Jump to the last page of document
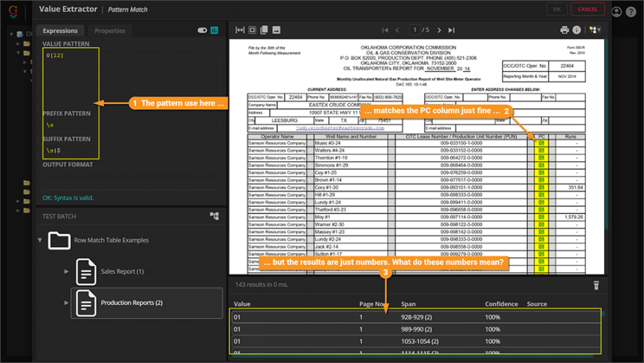 [x=451, y=30]
